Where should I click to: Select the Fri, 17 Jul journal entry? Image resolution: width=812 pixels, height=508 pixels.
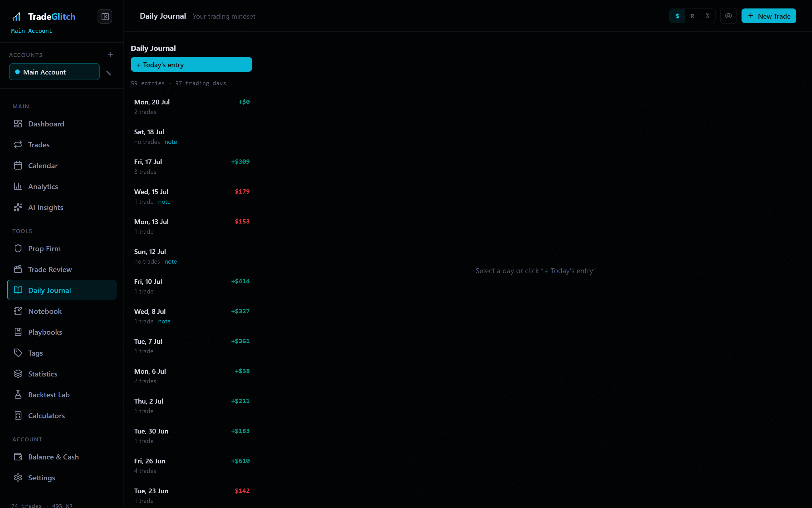191,166
